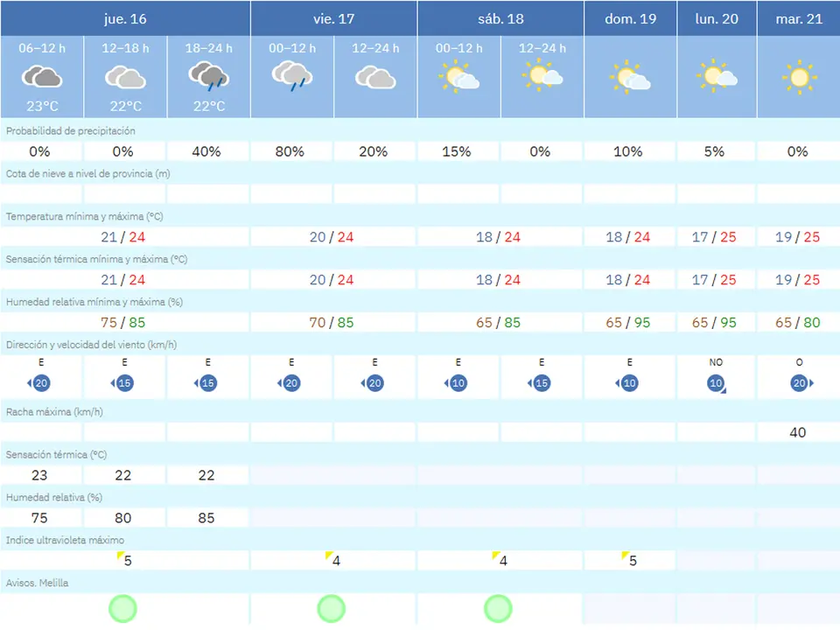
Task: Click the east wind 10 icon for sáb. 18 00–12 h
Action: [457, 383]
